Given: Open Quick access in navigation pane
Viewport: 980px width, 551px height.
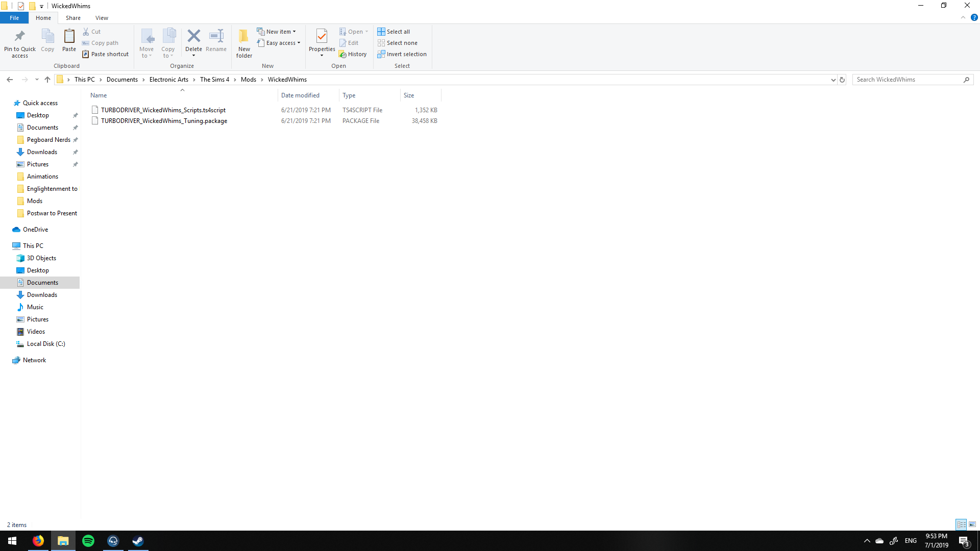Looking at the screenshot, I should pyautogui.click(x=40, y=103).
